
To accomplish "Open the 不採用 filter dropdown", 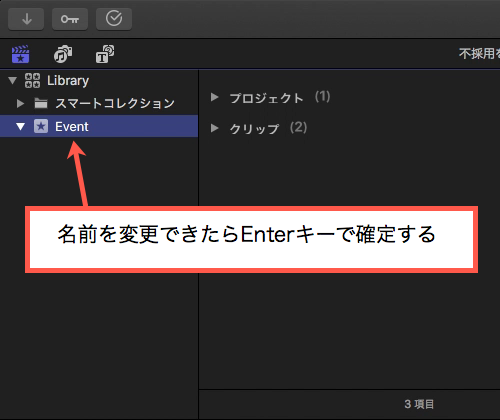I will click(479, 54).
